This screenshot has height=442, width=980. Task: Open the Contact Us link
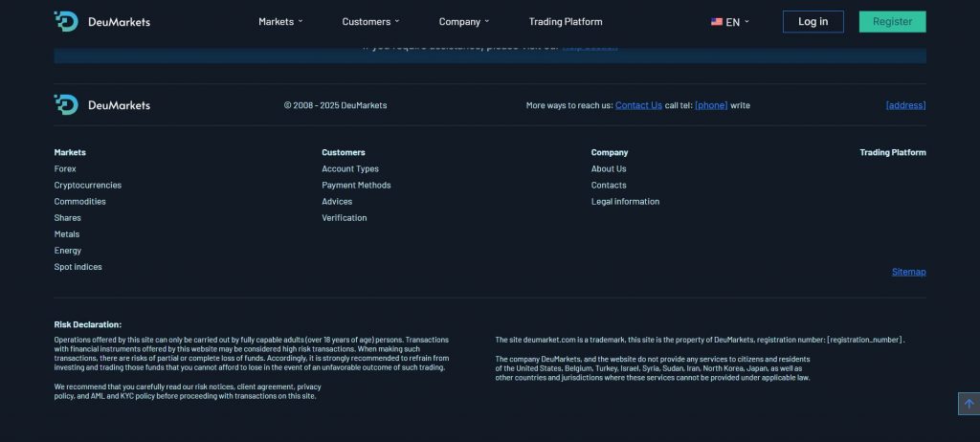pos(638,105)
